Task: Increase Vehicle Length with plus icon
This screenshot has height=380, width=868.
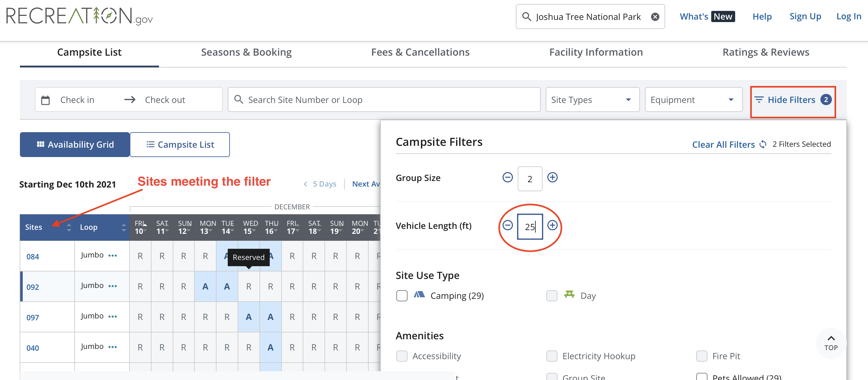Action: pyautogui.click(x=552, y=225)
